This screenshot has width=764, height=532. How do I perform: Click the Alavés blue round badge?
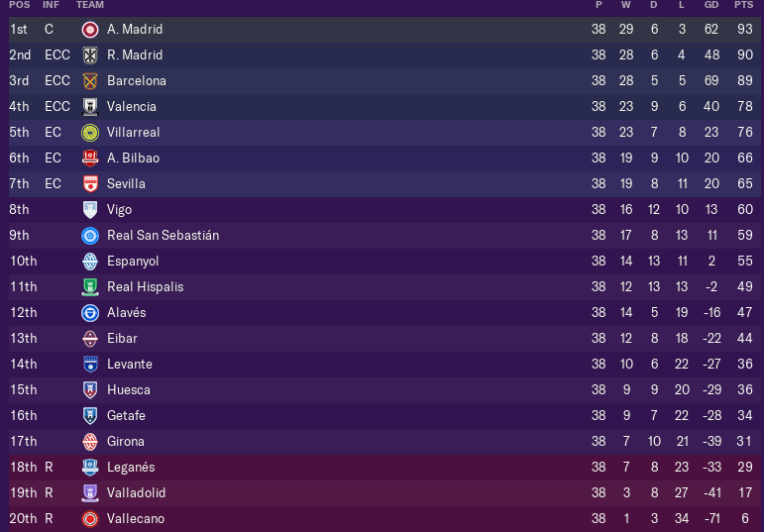89,313
